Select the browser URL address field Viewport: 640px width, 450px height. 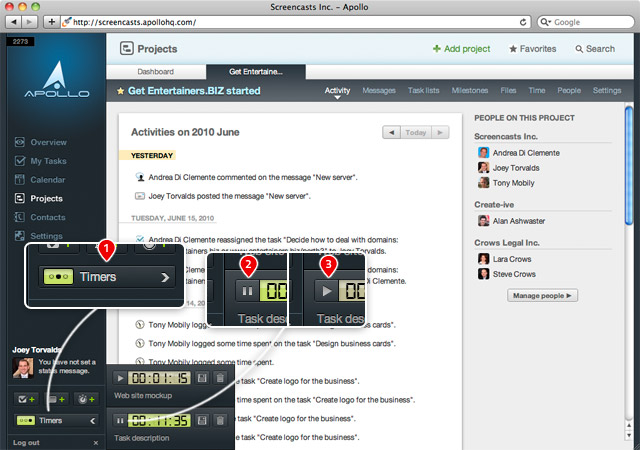tap(295, 22)
